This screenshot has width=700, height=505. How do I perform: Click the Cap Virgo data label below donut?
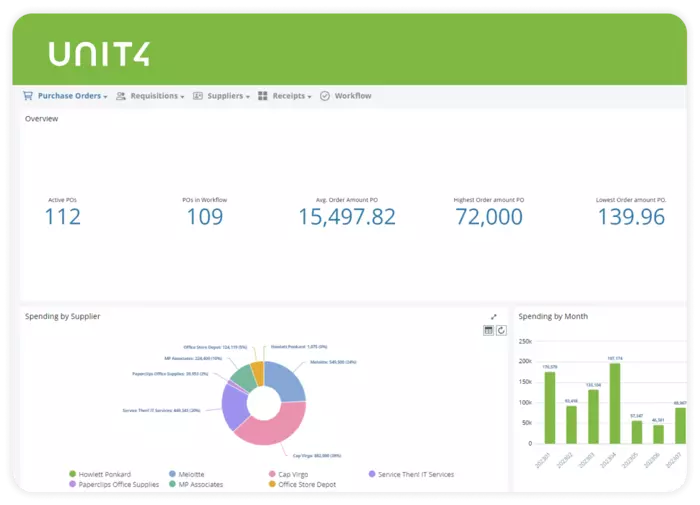click(317, 456)
